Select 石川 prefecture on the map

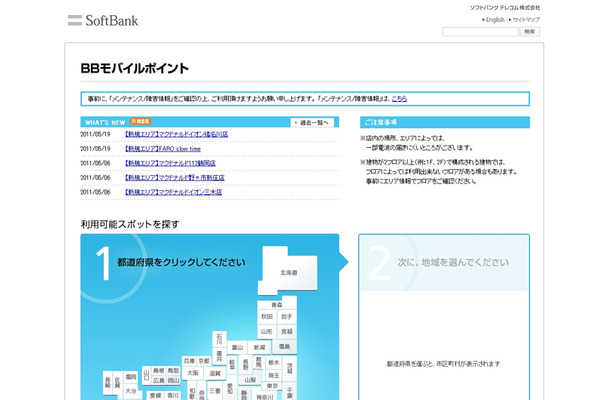coord(219,339)
